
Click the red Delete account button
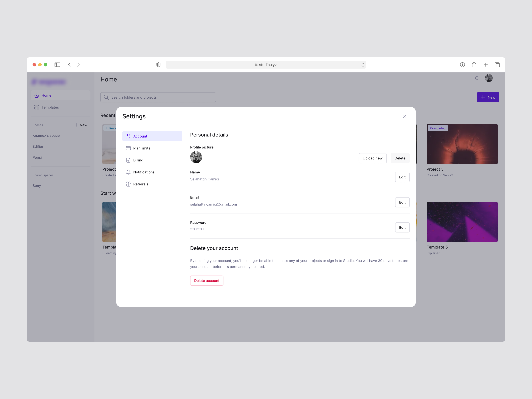207,280
